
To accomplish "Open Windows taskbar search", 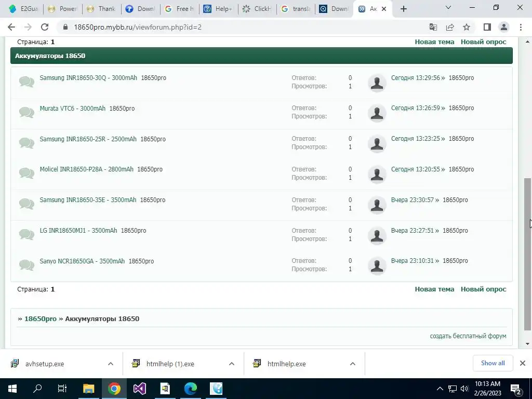I will (37, 389).
